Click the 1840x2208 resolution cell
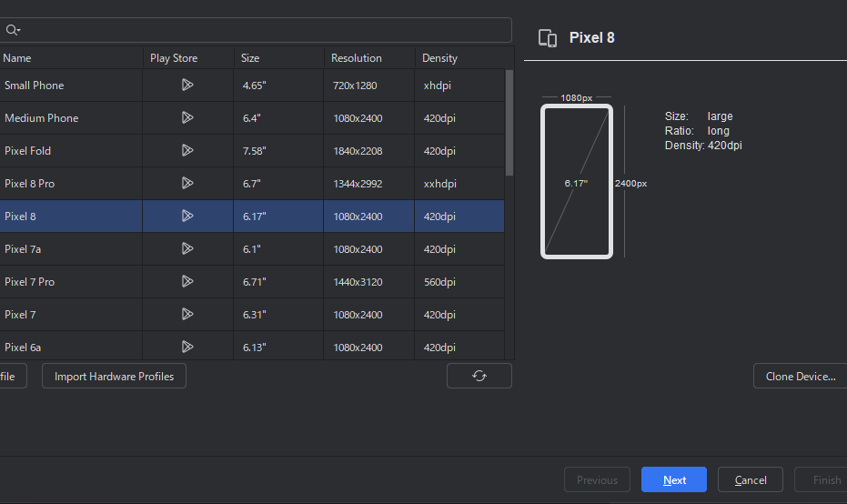 (369, 151)
